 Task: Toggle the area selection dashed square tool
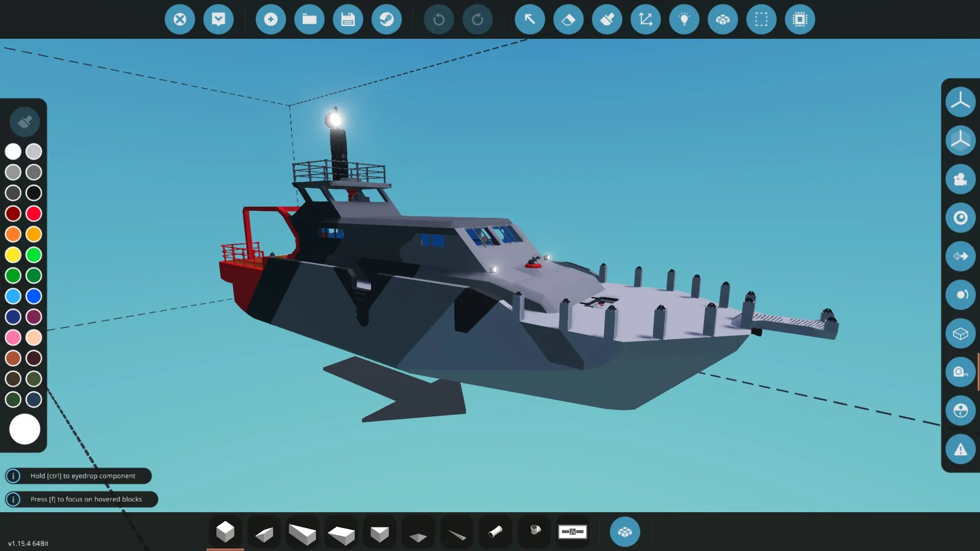pos(761,19)
